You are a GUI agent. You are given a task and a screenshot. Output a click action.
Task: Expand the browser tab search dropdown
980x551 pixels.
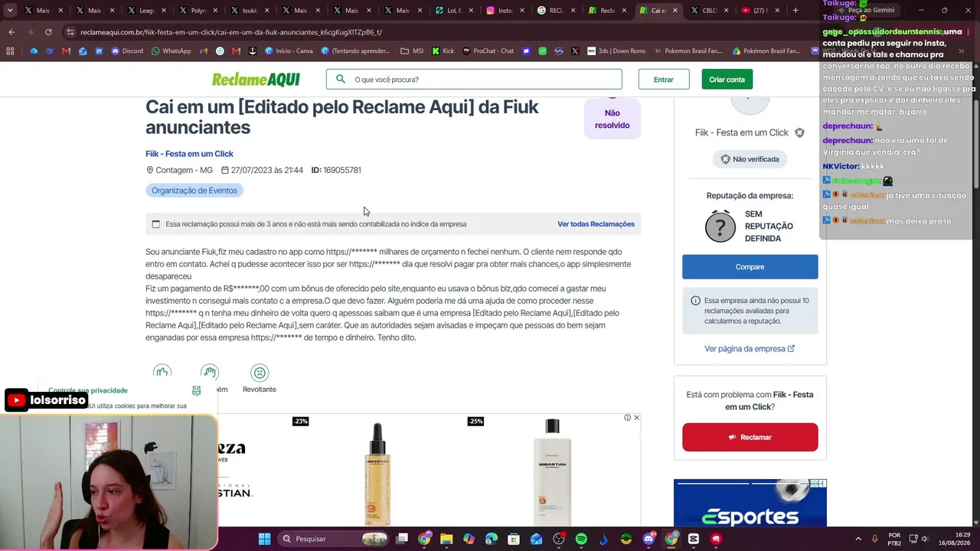pos(11,11)
